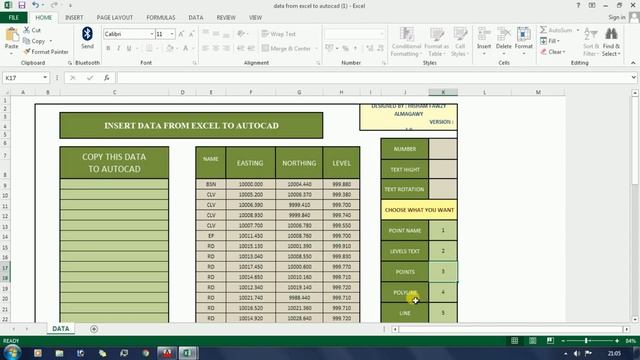The width and height of the screenshot is (640, 360).
Task: Collapse the ribbon
Action: click(x=633, y=63)
